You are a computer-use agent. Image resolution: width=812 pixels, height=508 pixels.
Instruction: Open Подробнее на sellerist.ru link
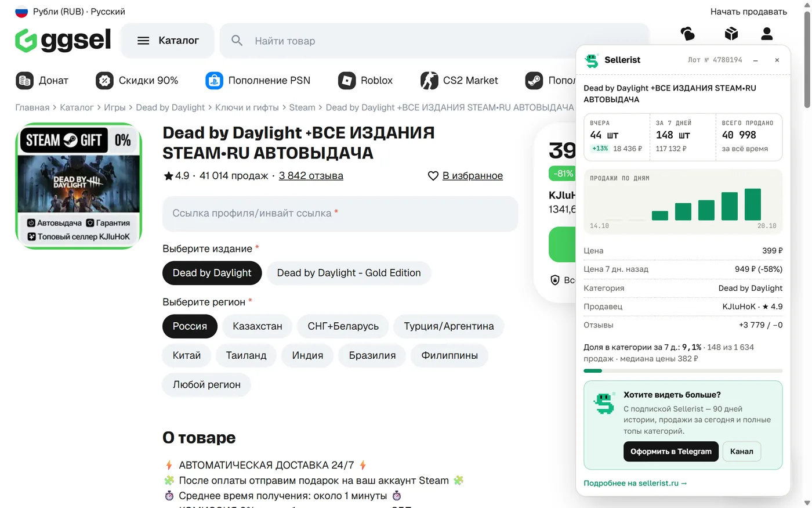[x=635, y=483]
